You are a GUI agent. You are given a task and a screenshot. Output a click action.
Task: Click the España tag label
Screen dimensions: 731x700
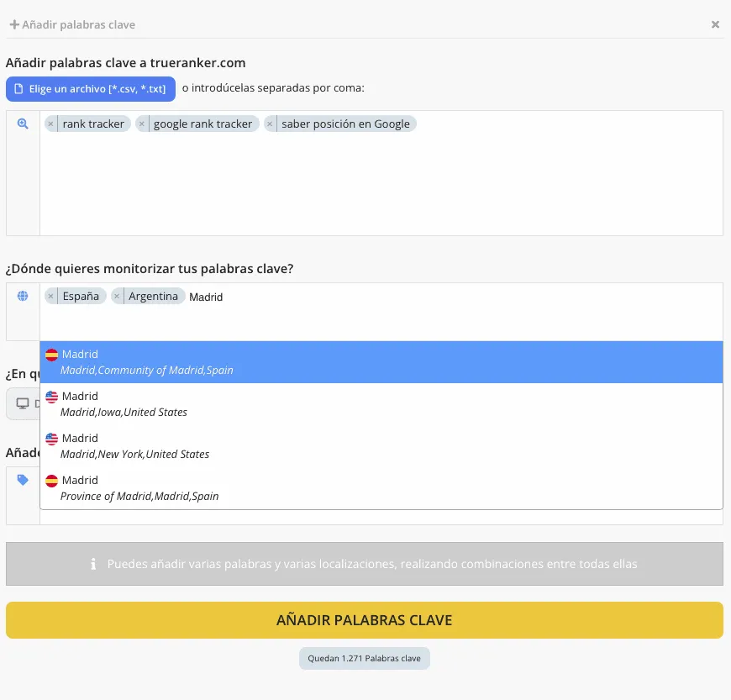click(x=82, y=296)
